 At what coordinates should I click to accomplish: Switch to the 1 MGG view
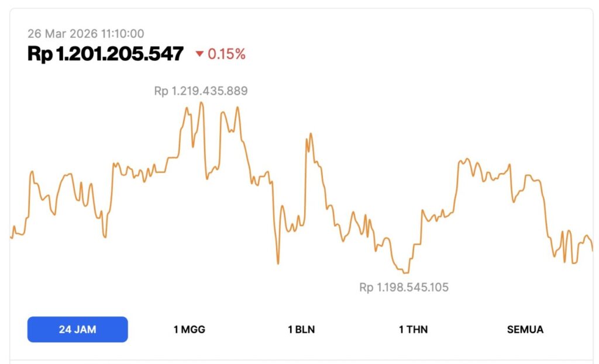189,329
